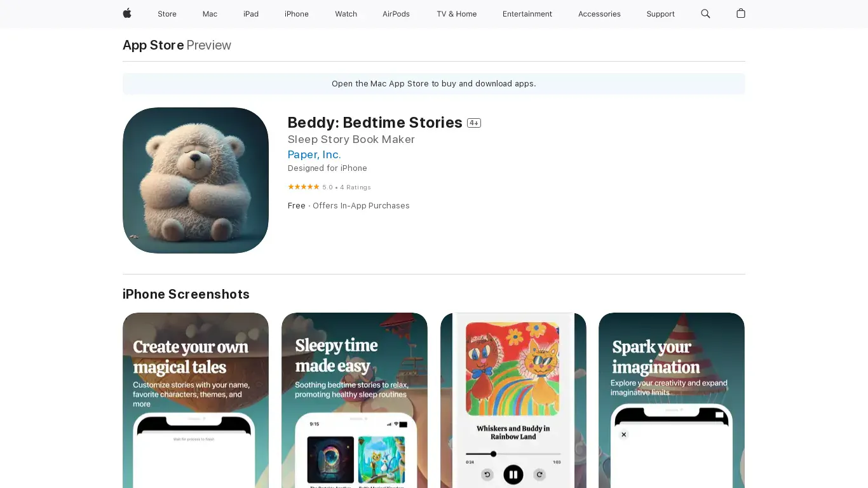Click the Sleepy time made easy screenshot

click(355, 400)
